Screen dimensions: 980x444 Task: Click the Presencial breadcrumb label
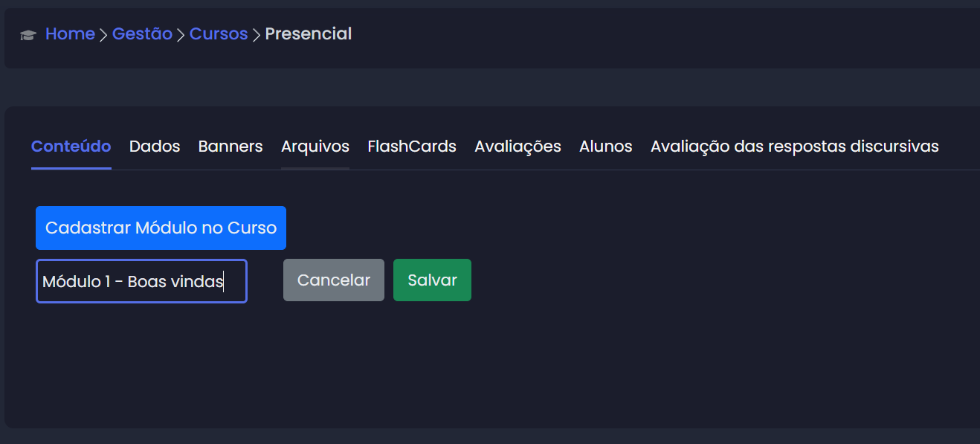(x=309, y=34)
